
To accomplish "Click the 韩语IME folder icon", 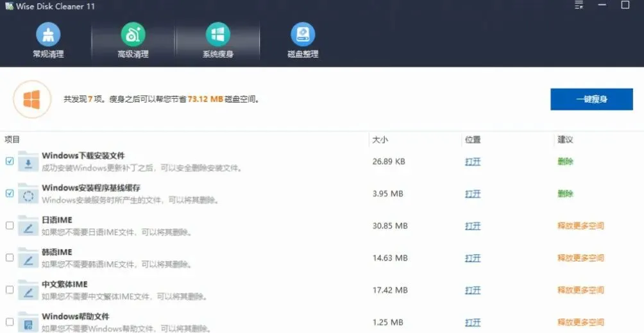I will [x=28, y=257].
